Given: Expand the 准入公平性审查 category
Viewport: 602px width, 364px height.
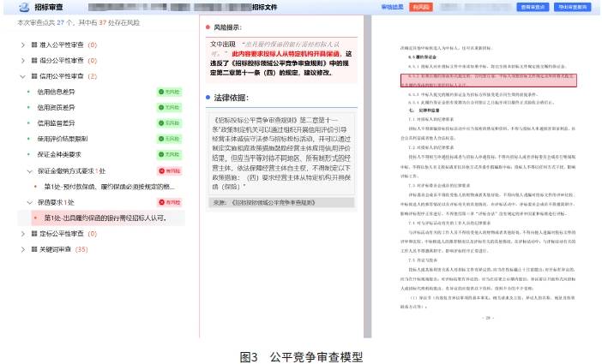Looking at the screenshot, I should coord(22,45).
